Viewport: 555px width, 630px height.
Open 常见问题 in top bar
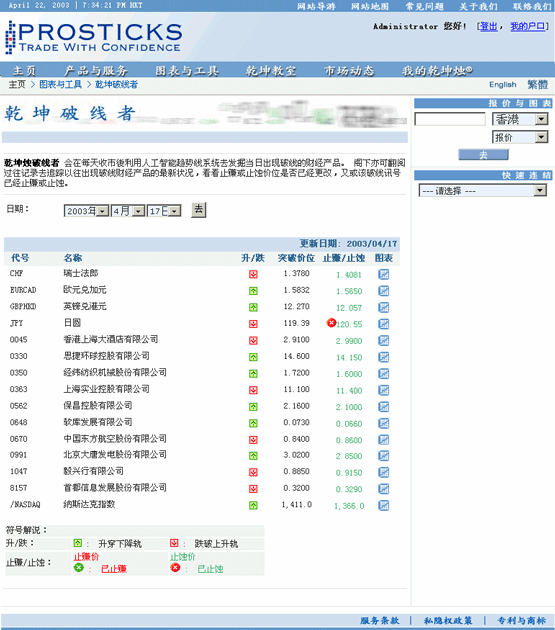[424, 6]
